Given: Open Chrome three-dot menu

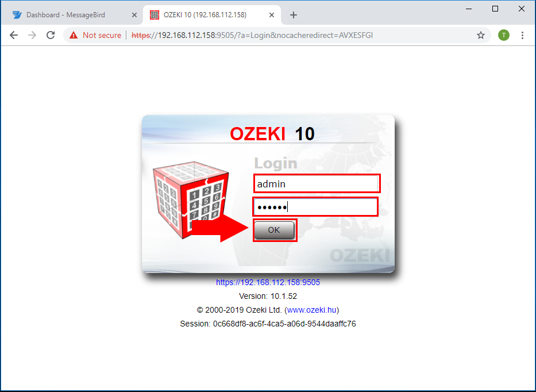Looking at the screenshot, I should (522, 35).
